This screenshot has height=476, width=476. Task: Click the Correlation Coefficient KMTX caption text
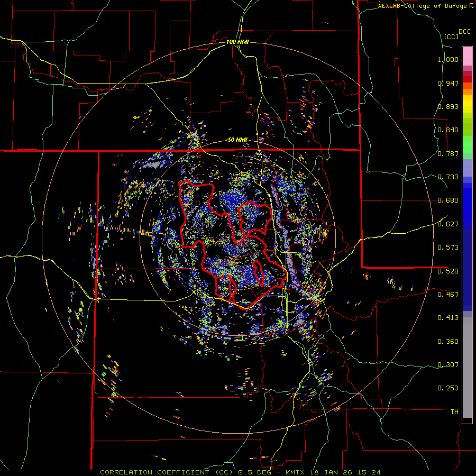(x=240, y=472)
